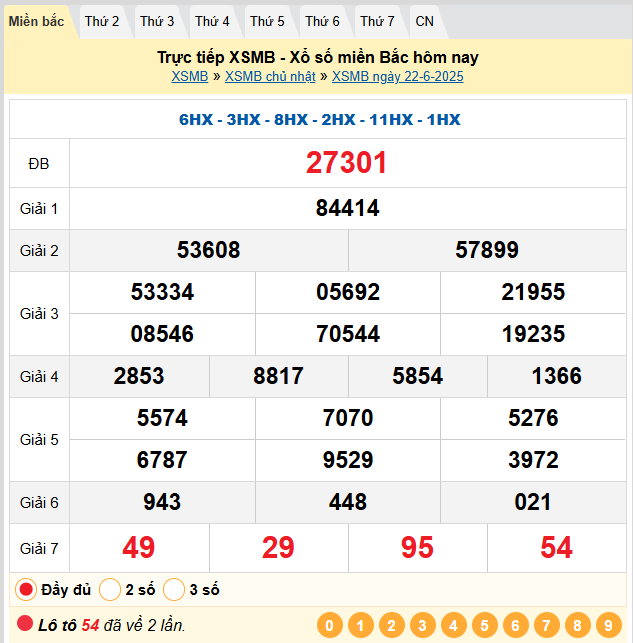This screenshot has width=633, height=643.
Task: Click the Giải 4 number 5854
Action: click(418, 376)
